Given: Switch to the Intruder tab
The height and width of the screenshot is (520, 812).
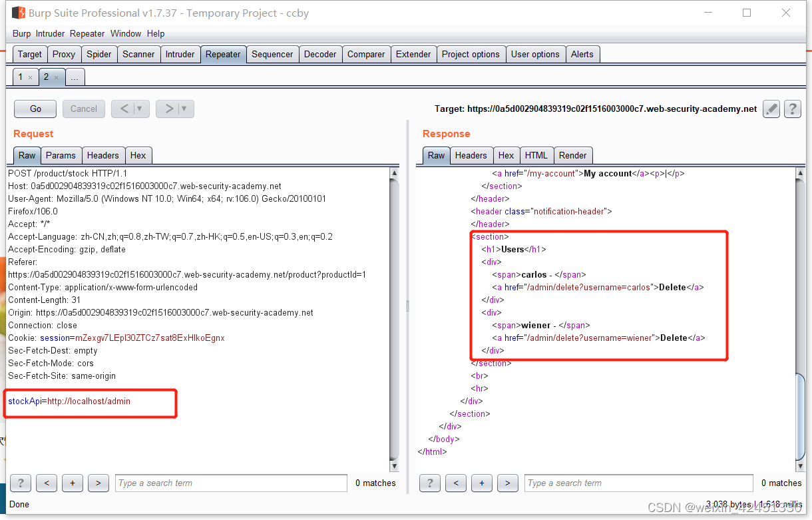Looking at the screenshot, I should click(x=180, y=54).
